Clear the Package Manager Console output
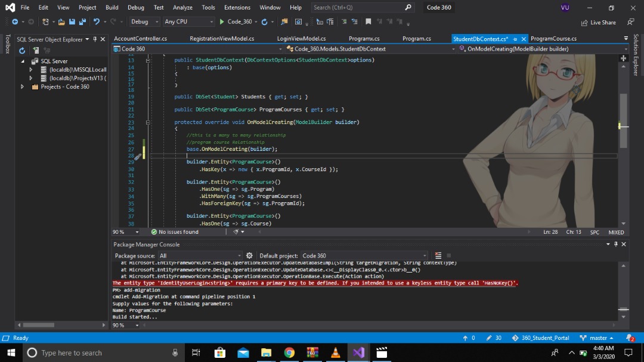Screen dimensions: 644x362 coord(437,255)
